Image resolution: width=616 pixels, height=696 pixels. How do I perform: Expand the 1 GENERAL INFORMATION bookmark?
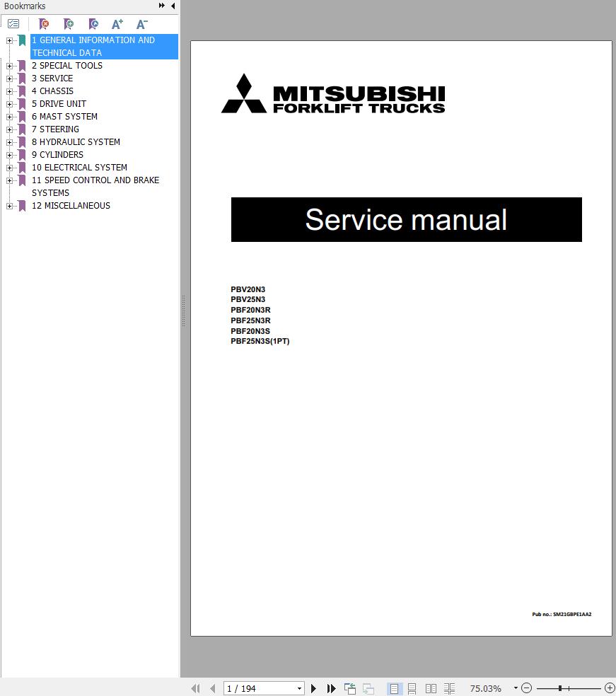(9, 40)
